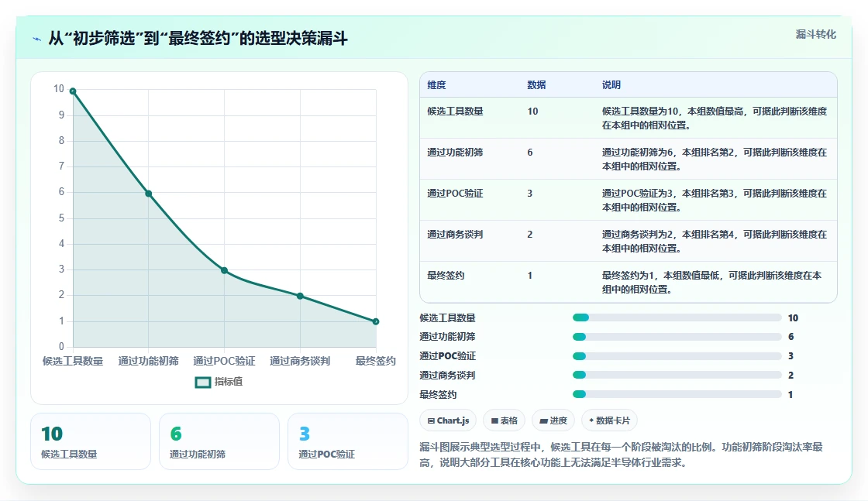This screenshot has height=501, width=868.
Task: Click the title 从“初步筛选”到“最终签约”的选型决策漏斗
Action: [x=198, y=38]
